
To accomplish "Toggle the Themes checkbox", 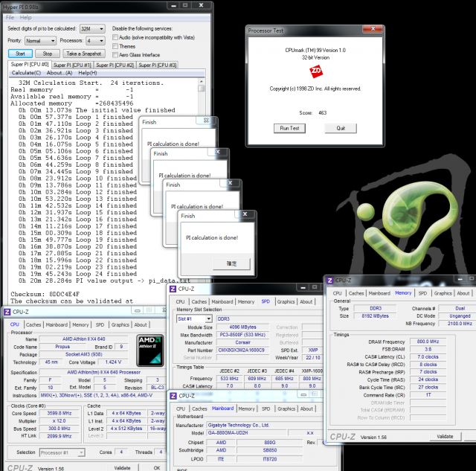I will coord(115,46).
